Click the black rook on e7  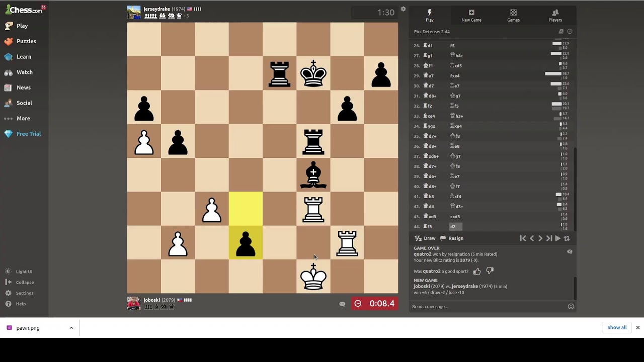(x=279, y=73)
